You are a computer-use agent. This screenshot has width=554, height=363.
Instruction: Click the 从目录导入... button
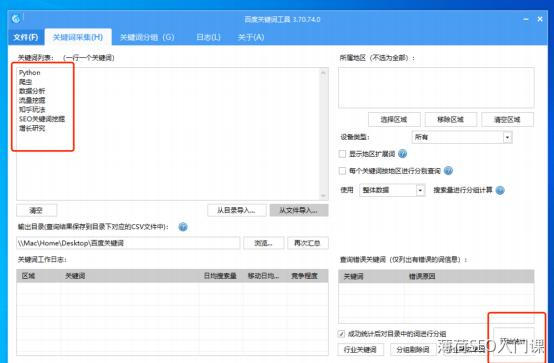tap(236, 210)
